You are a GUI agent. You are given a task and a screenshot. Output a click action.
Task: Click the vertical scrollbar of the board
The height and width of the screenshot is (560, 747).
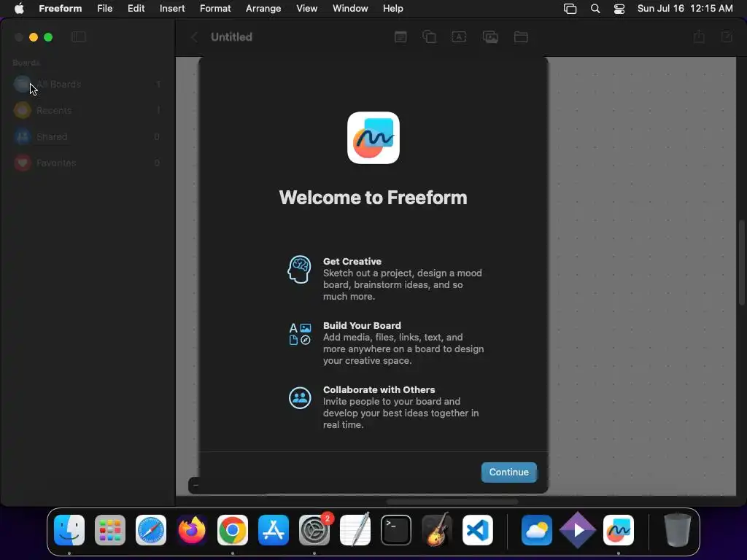(x=742, y=262)
